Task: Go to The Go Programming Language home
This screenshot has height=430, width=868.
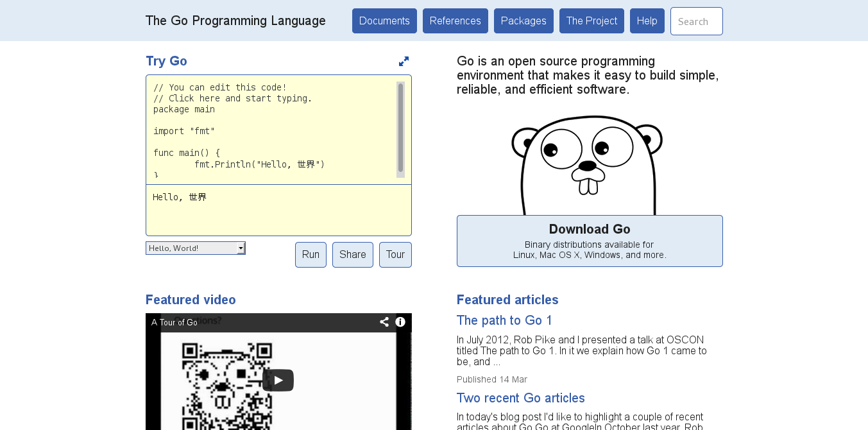Action: [x=235, y=21]
